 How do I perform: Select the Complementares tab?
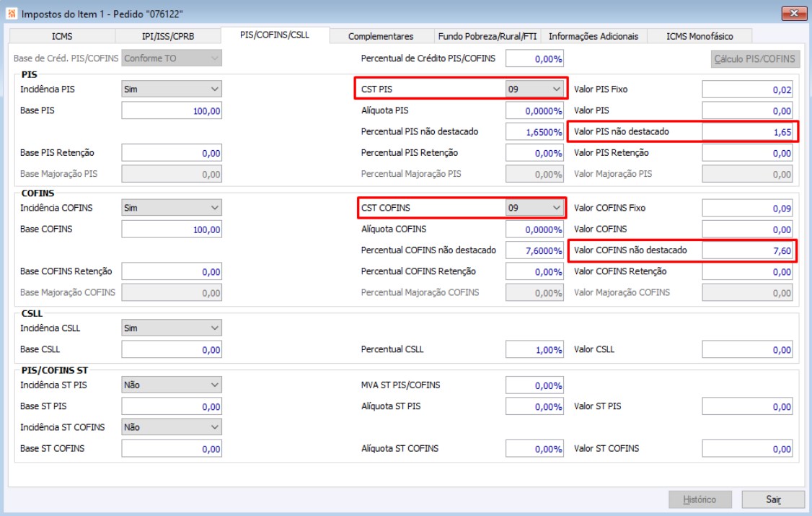(381, 36)
